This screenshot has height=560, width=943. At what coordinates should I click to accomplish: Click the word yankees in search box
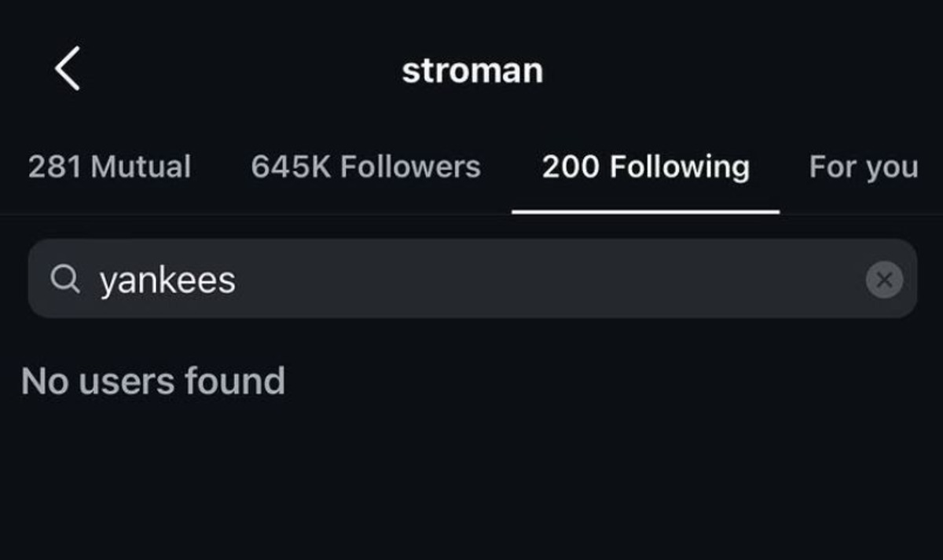click(x=167, y=280)
